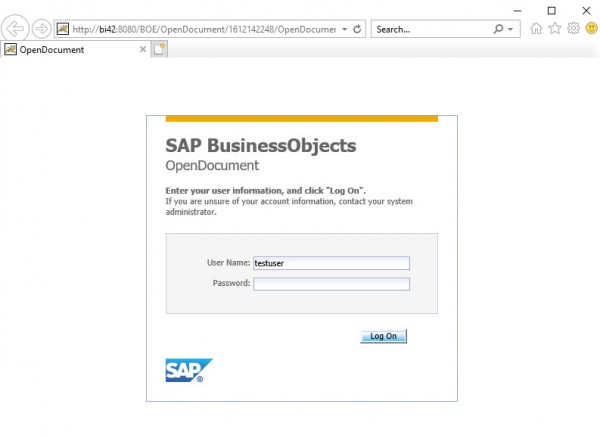Click the OpenDocument subtitle text
Image resolution: width=600 pixels, height=438 pixels.
212,166
